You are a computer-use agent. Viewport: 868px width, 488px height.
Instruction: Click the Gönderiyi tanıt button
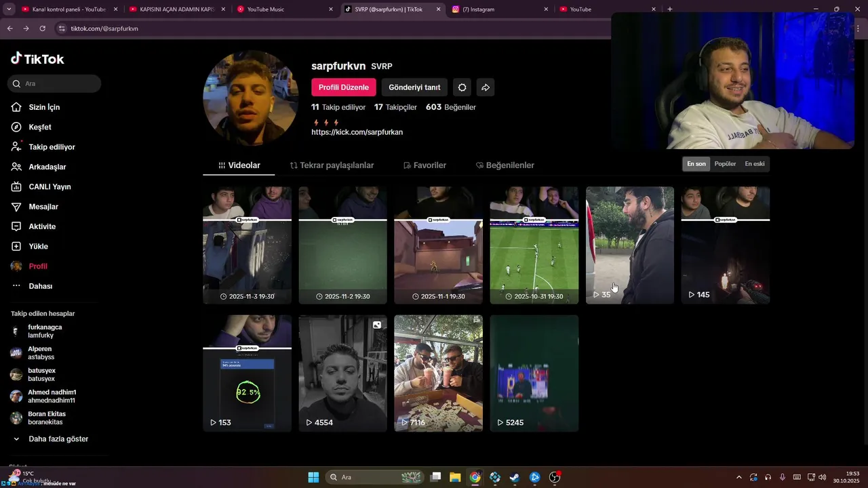(414, 87)
